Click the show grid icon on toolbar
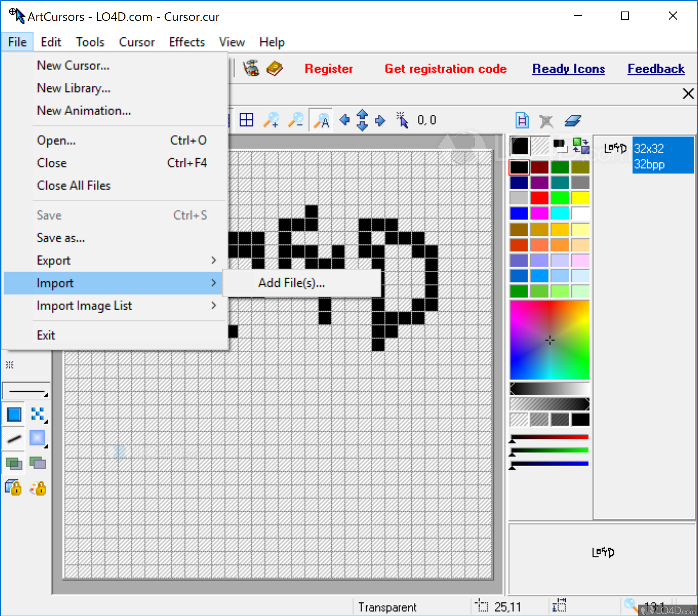698x616 pixels. tap(246, 119)
